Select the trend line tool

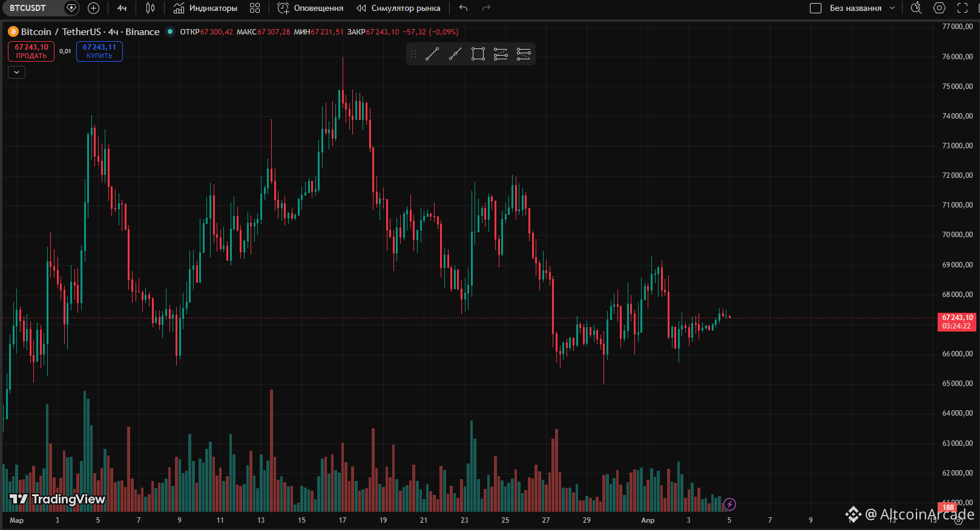432,54
